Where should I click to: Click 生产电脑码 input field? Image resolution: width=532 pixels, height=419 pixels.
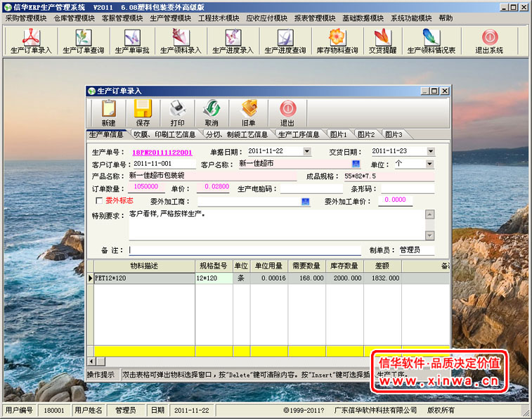[x=311, y=189]
